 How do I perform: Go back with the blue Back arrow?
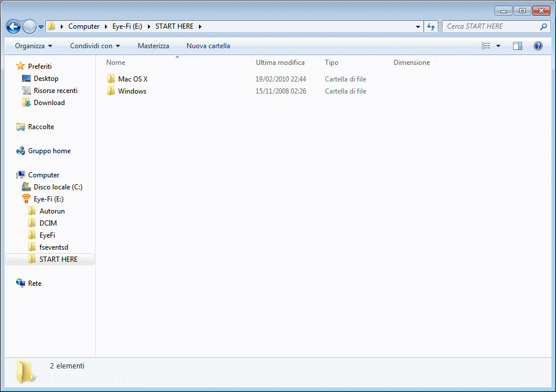(13, 26)
